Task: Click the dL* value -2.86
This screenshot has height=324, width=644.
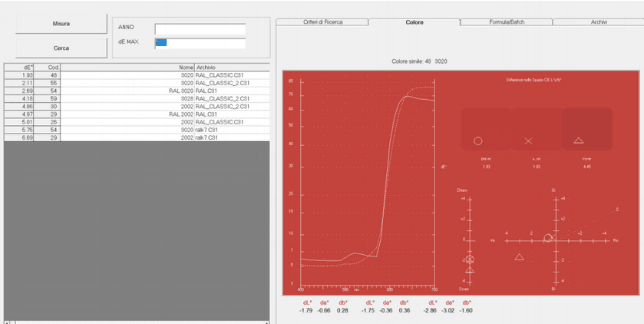Action: tap(430, 310)
